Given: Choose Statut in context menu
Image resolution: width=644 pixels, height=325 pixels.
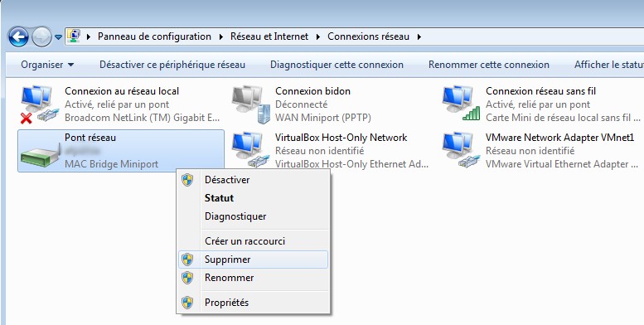Looking at the screenshot, I should (254, 198).
